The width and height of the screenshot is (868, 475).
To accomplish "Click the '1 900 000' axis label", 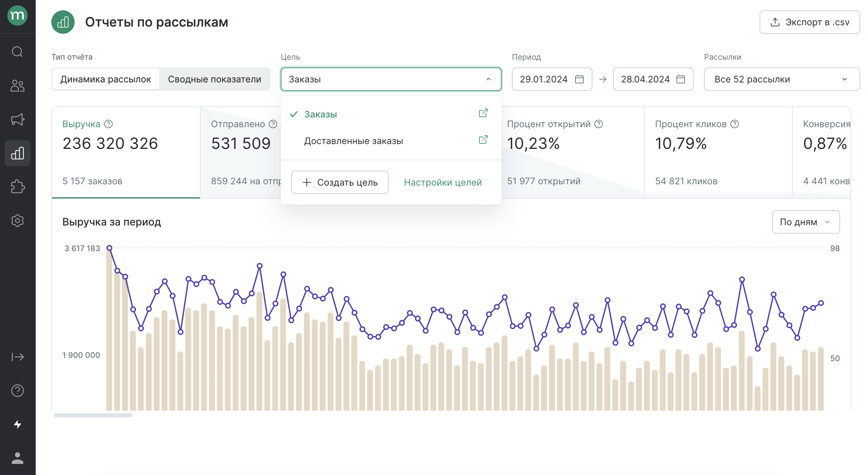I will click(x=81, y=355).
